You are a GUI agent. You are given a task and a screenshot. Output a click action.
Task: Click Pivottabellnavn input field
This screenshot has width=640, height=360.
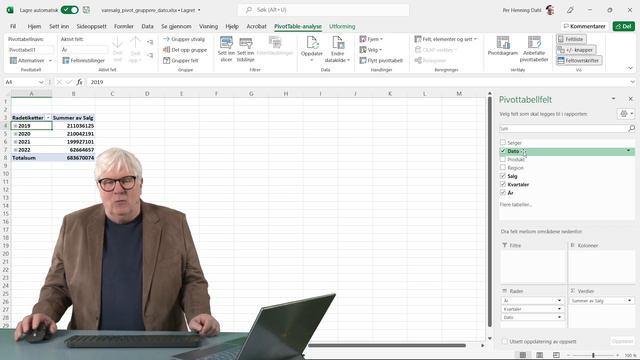click(x=31, y=50)
